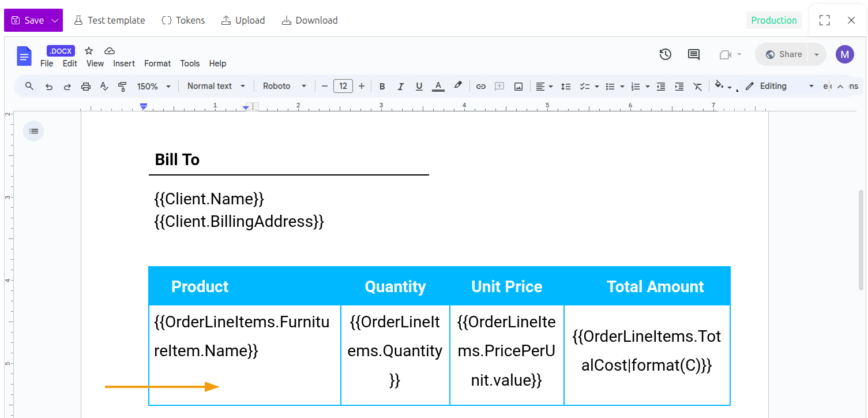Click the Test template button
Screen dimensions: 868x418
pyautogui.click(x=110, y=20)
